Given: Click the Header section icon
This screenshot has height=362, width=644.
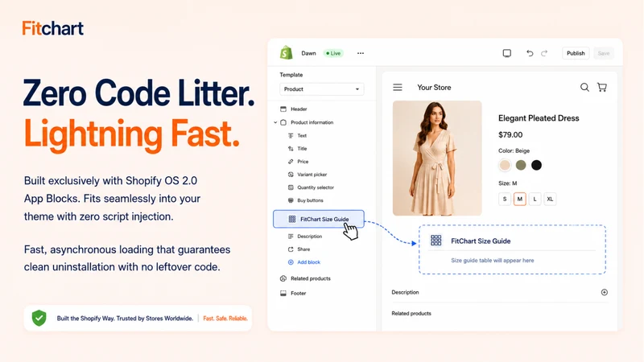Looking at the screenshot, I should coord(283,109).
